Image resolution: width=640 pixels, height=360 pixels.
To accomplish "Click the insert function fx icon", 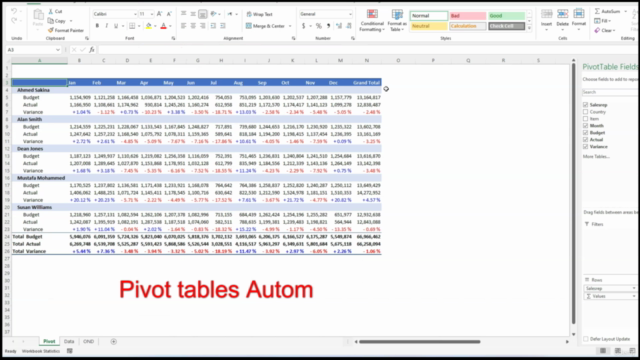I will 92,49.
